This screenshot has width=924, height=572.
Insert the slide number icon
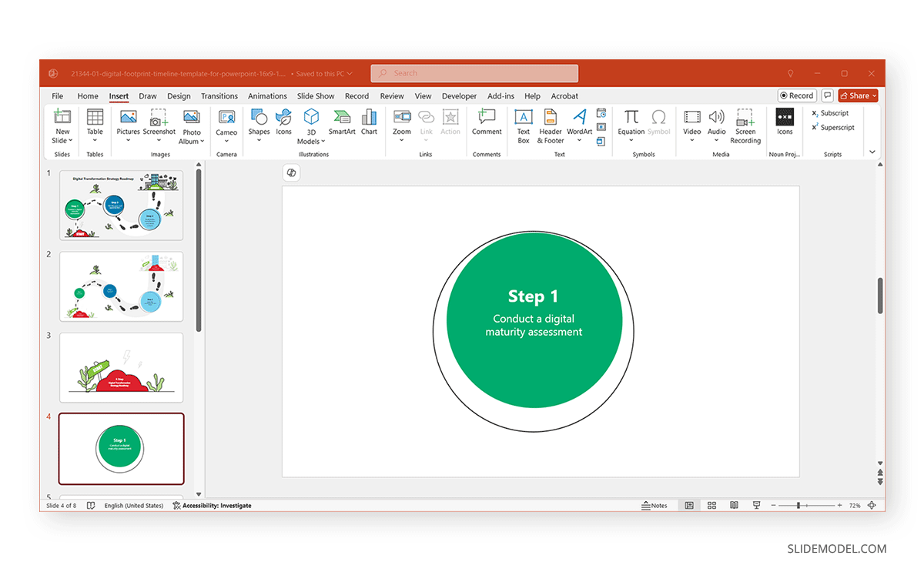(601, 127)
